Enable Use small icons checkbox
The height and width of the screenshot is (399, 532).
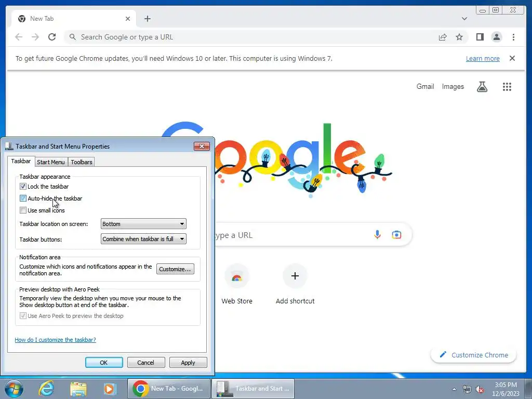pos(23,210)
